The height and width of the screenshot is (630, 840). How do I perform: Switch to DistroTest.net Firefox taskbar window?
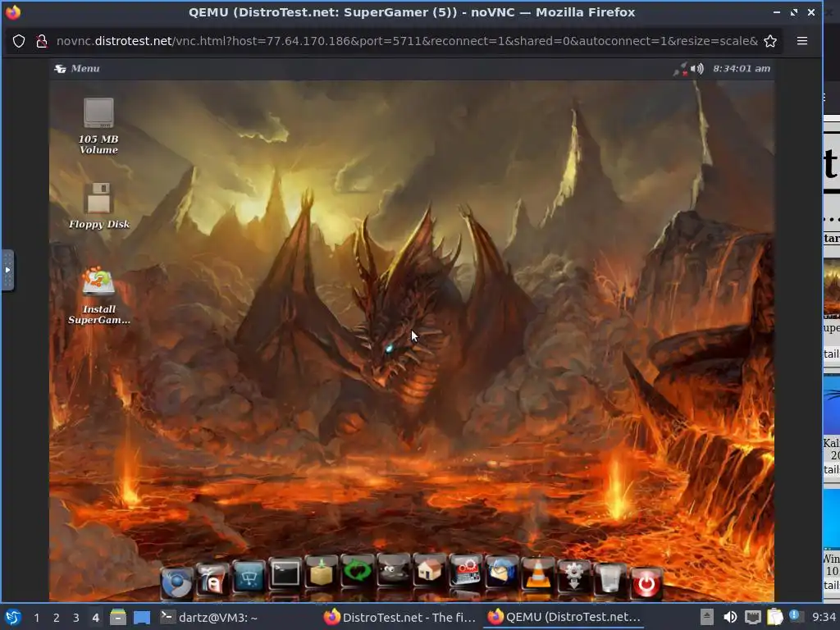click(399, 618)
